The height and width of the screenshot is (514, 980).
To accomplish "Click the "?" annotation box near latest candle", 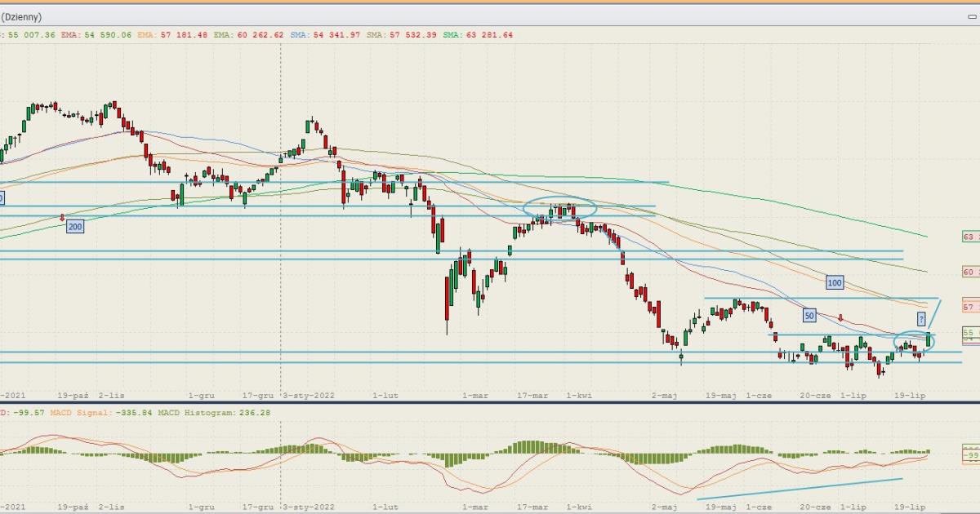I will coord(921,318).
